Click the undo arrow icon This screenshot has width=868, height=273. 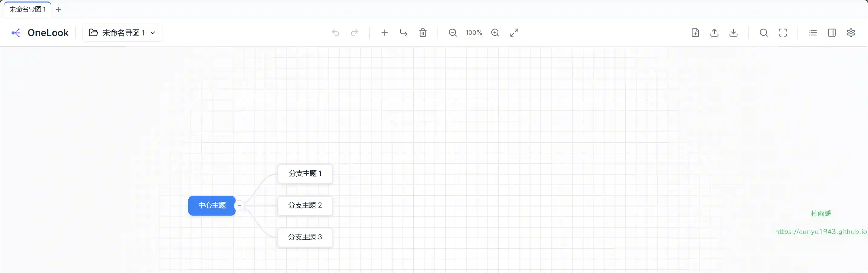(335, 33)
